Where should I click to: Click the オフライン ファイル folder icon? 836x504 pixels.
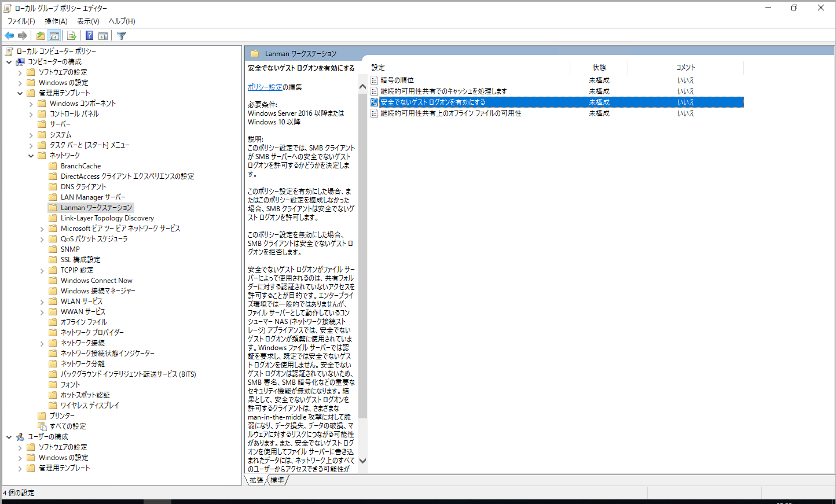tap(53, 322)
